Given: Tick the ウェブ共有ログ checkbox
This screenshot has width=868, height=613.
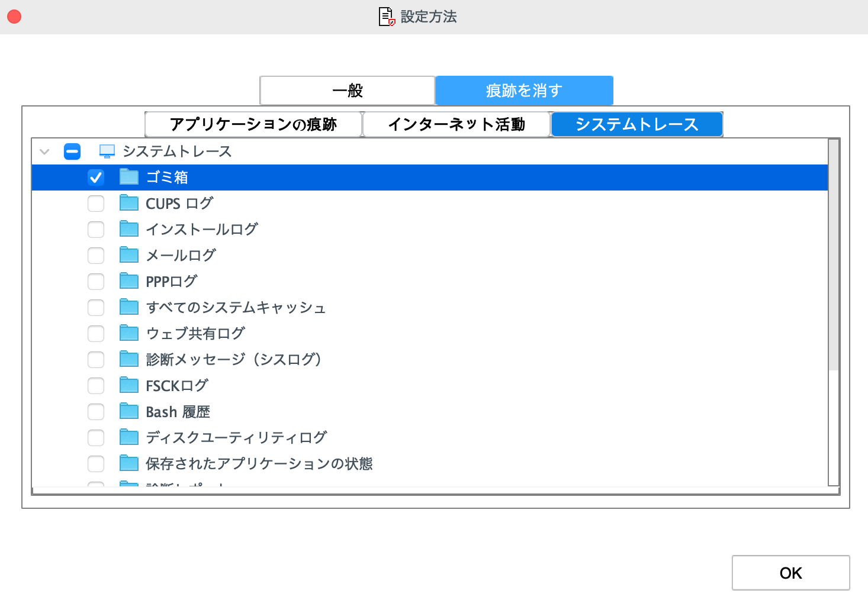Looking at the screenshot, I should coord(96,333).
